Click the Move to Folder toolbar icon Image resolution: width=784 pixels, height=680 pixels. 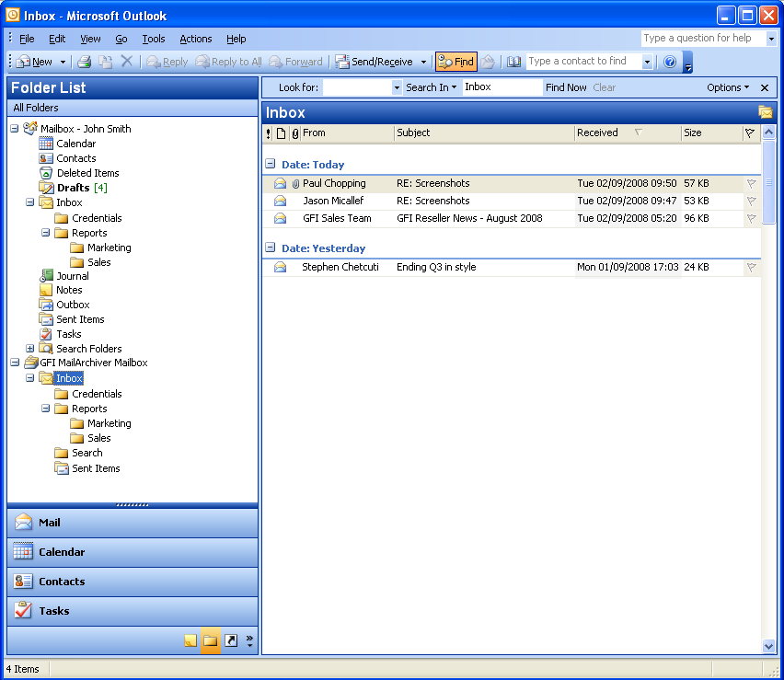[106, 62]
